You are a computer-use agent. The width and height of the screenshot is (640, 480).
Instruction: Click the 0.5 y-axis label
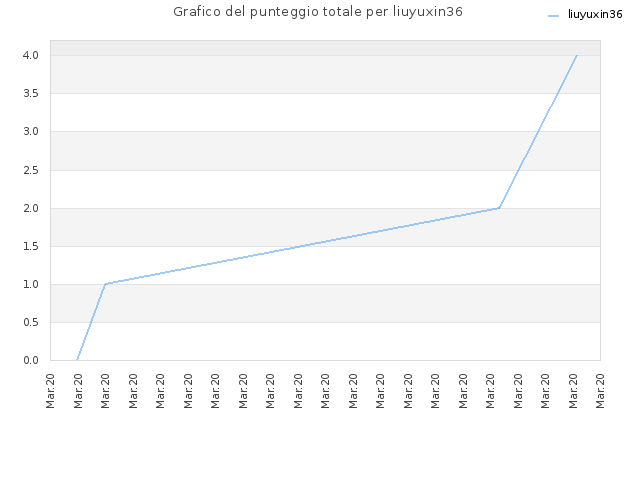point(31,322)
